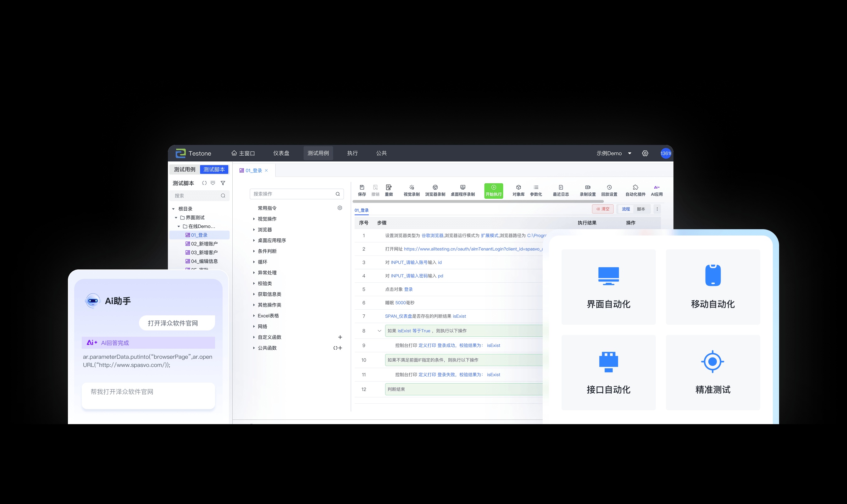
Task: Select the 测试用例 segment toggle
Action: (185, 169)
